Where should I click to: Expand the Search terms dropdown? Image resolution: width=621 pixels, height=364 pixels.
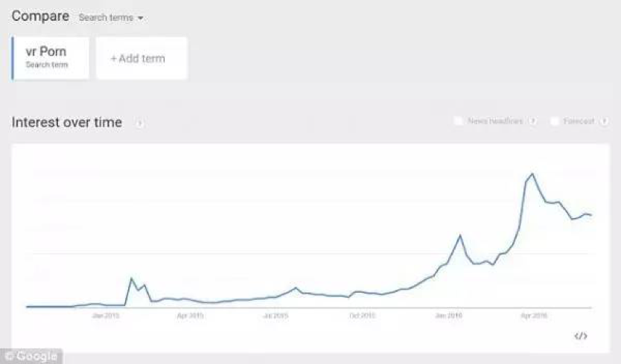tap(111, 18)
